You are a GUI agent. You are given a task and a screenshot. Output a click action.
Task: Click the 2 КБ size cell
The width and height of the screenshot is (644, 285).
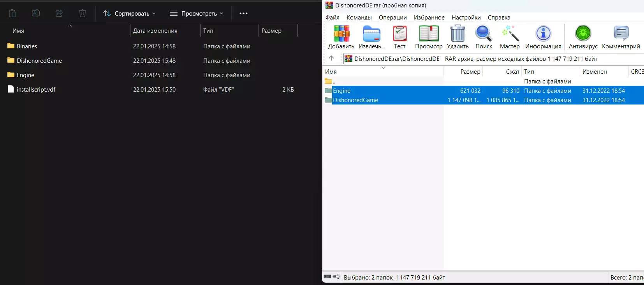click(x=288, y=90)
